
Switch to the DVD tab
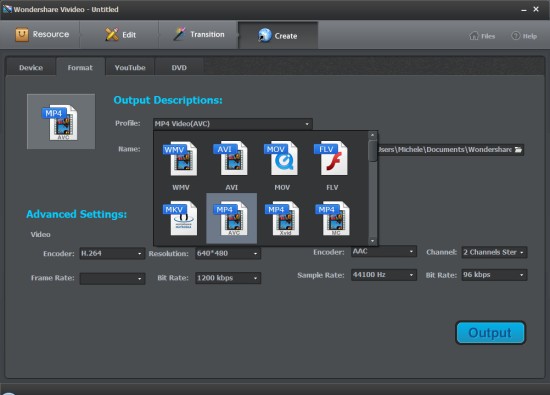tap(179, 67)
